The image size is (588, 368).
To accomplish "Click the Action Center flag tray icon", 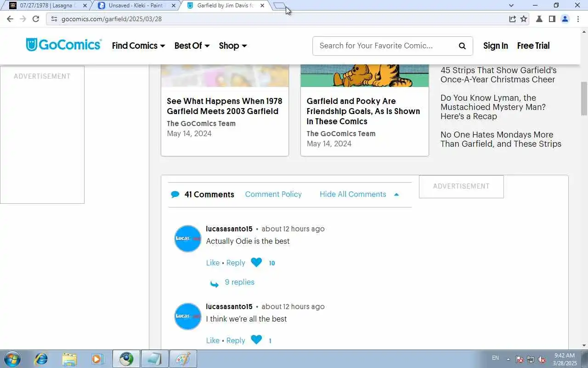I will (x=520, y=359).
